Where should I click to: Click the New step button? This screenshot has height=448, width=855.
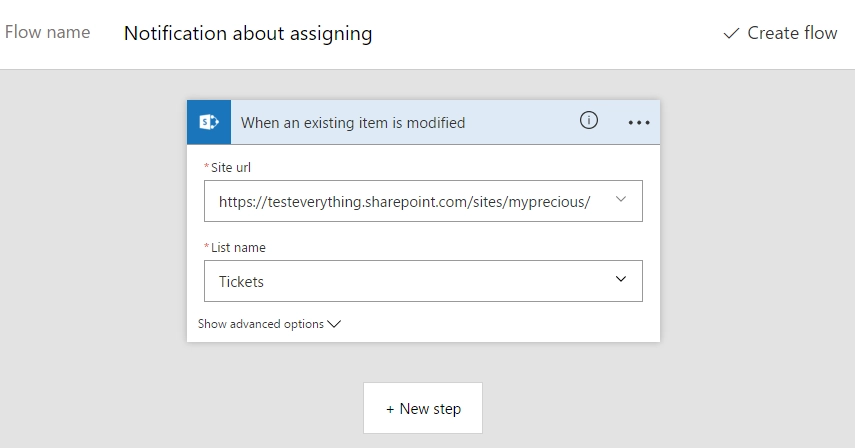[x=423, y=408]
